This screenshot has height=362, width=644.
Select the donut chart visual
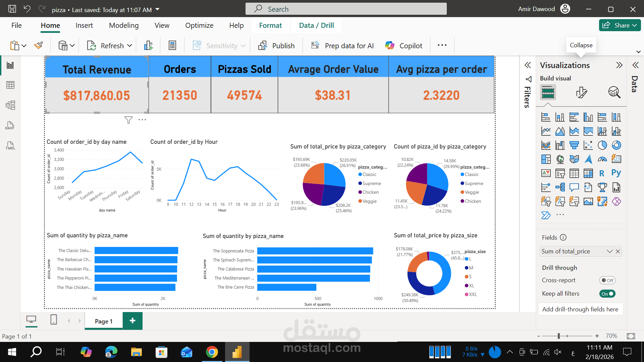click(x=616, y=145)
